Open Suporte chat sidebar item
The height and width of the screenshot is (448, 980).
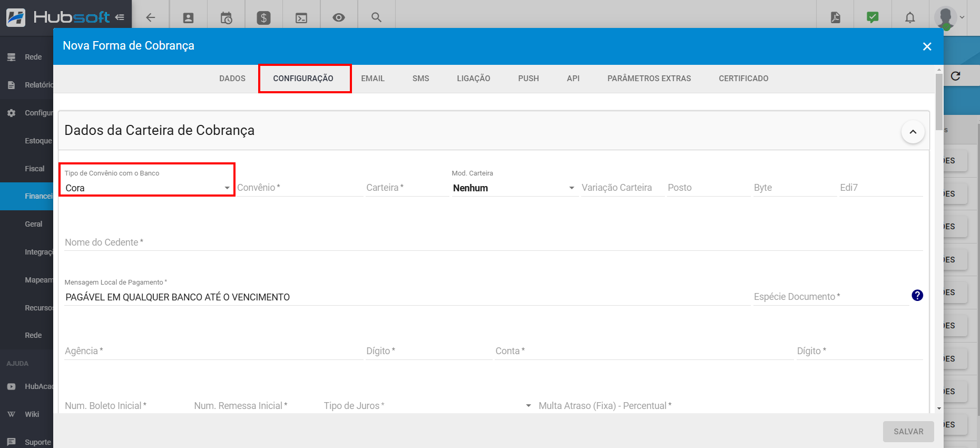[26, 442]
